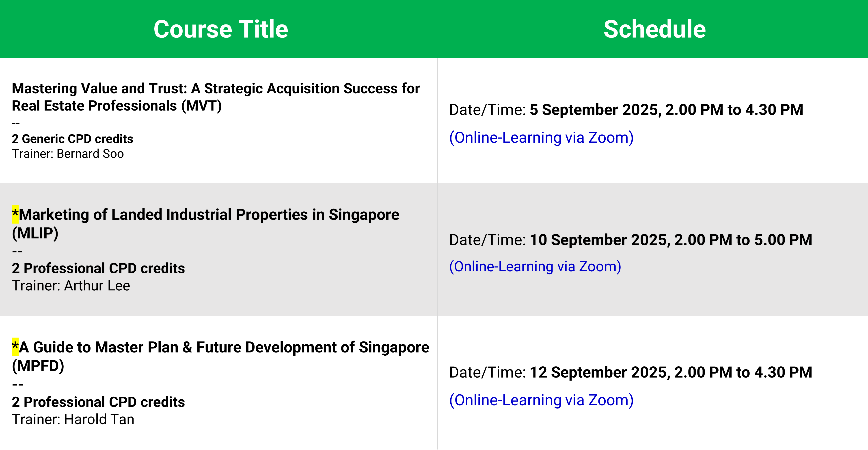This screenshot has width=868, height=450.
Task: Select the Marketing of Landed Industrial Properties title
Action: [205, 224]
